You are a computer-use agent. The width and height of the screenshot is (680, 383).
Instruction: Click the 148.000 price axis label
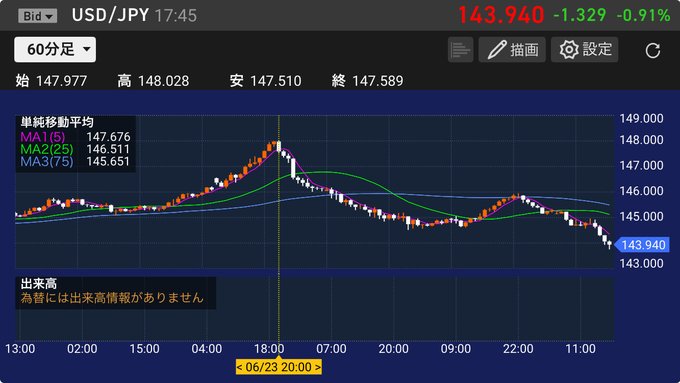coord(641,140)
